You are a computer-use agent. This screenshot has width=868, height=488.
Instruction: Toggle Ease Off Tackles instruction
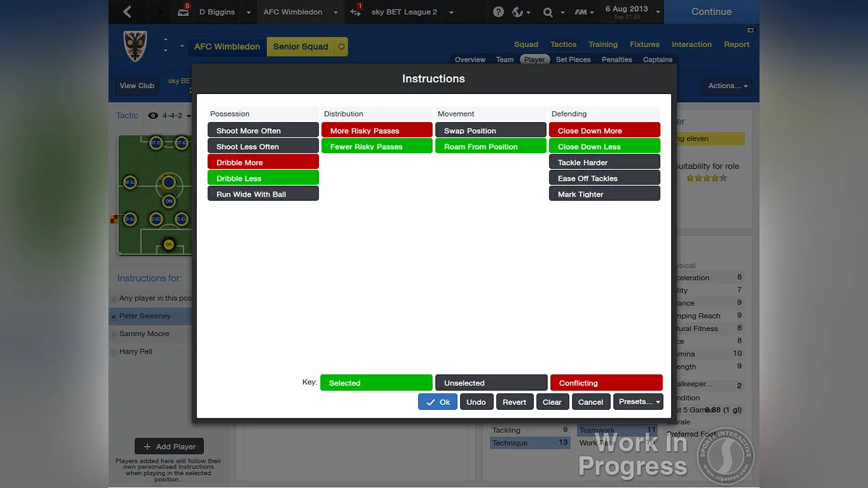pyautogui.click(x=605, y=178)
